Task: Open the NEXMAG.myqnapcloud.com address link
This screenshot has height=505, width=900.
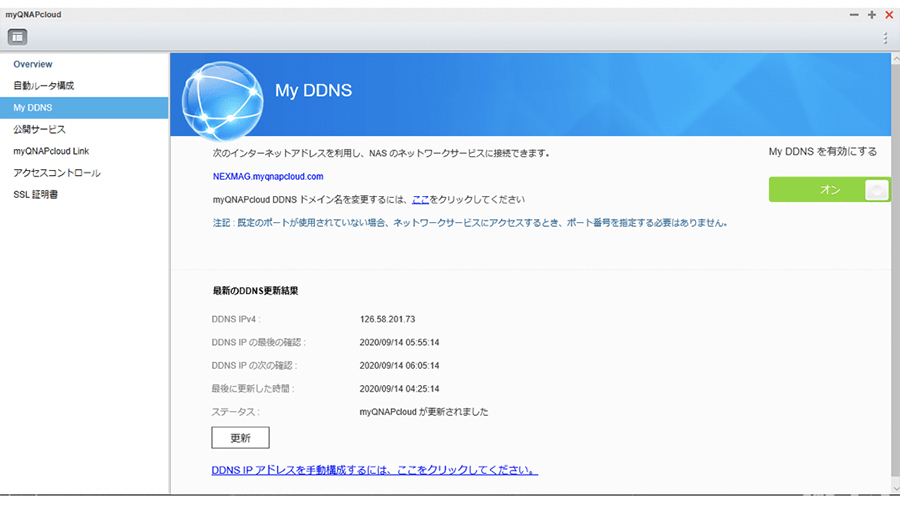Action: (268, 176)
